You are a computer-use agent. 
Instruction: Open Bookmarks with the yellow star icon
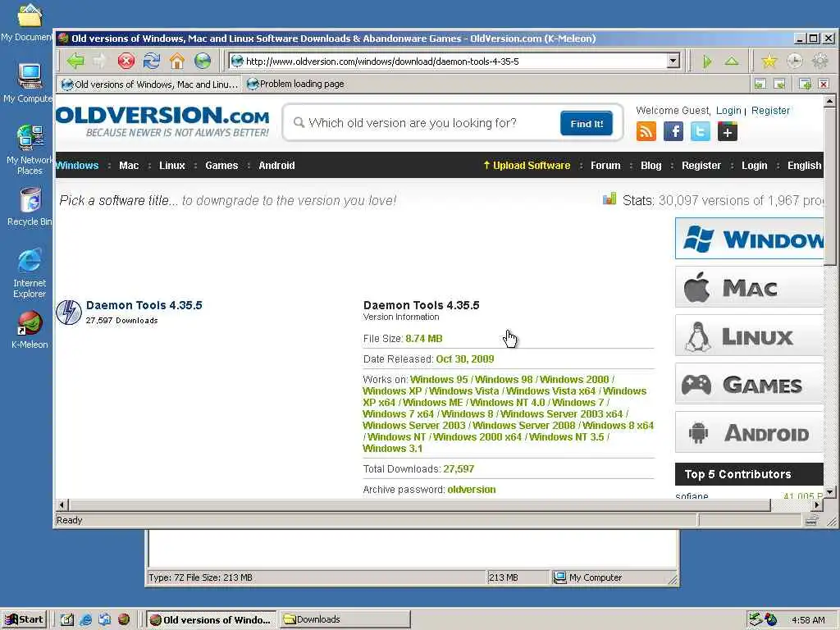[769, 61]
